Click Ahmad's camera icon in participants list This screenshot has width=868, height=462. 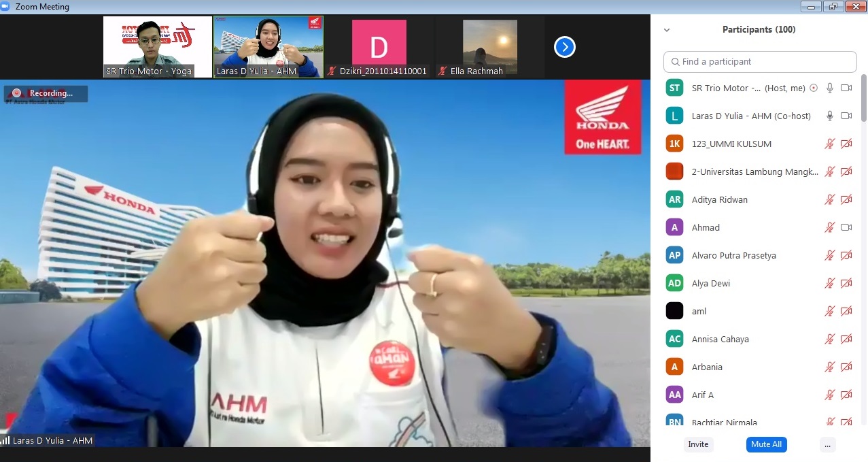pyautogui.click(x=846, y=227)
